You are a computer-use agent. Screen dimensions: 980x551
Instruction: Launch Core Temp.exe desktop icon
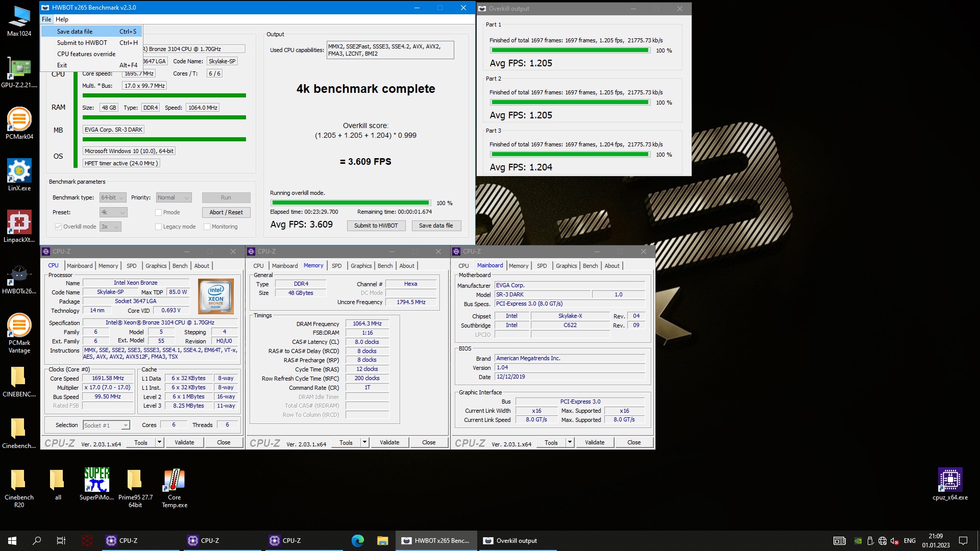[175, 488]
